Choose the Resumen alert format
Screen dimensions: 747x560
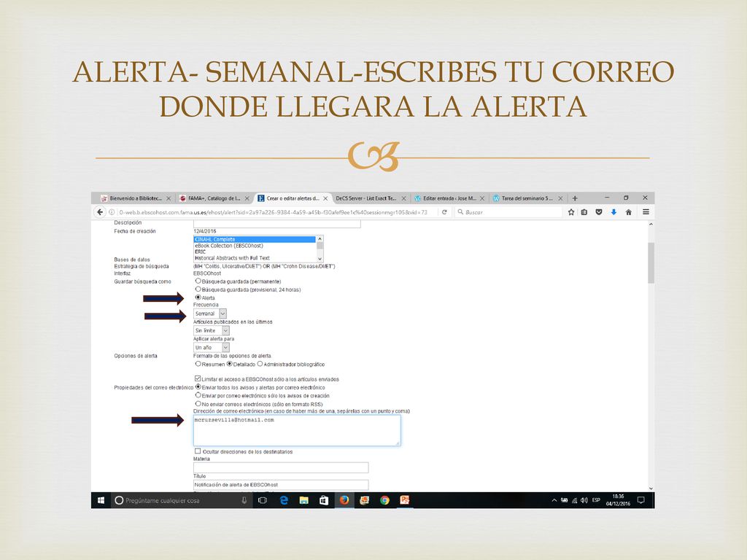click(198, 365)
